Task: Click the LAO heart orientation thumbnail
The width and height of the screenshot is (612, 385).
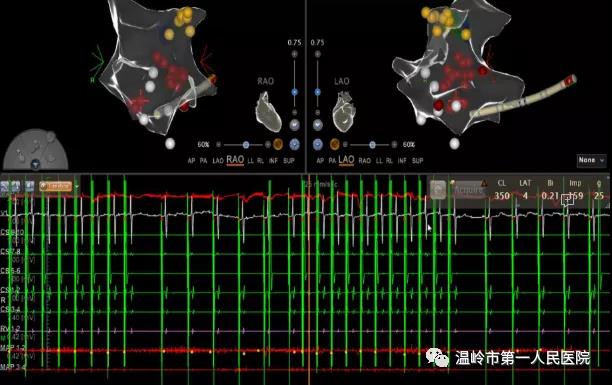Action: [x=344, y=111]
